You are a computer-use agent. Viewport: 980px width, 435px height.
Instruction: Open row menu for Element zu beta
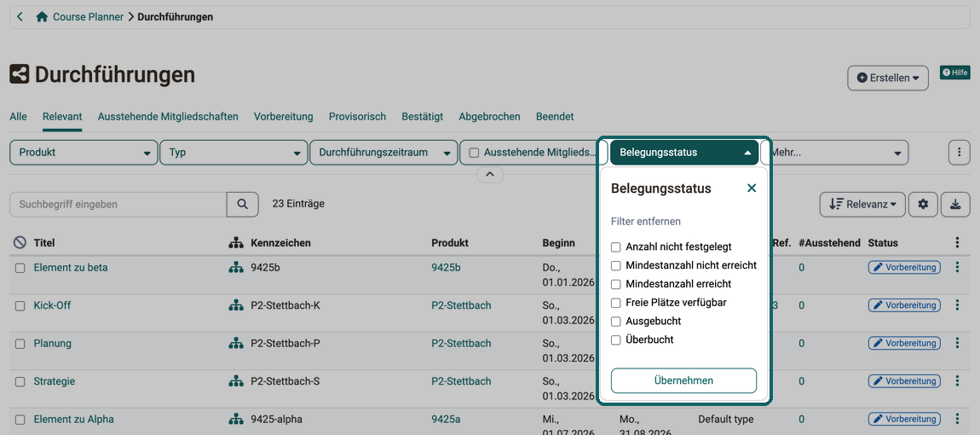point(957,267)
